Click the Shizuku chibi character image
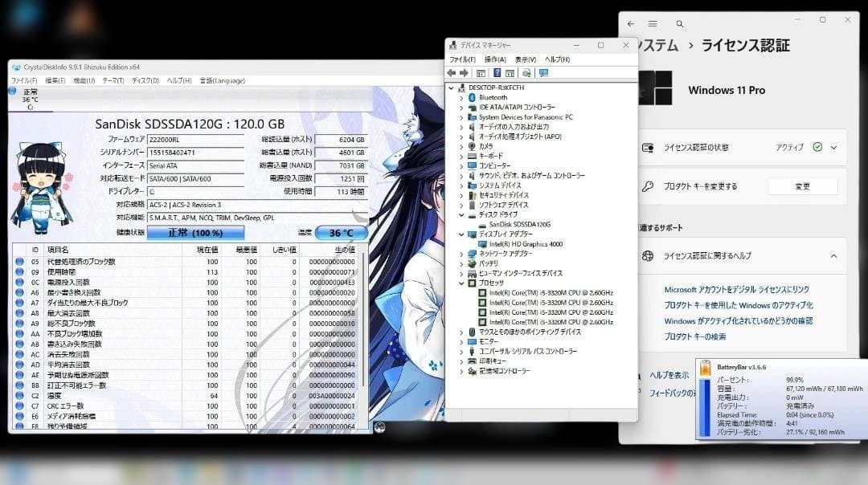The image size is (868, 485). click(42, 187)
